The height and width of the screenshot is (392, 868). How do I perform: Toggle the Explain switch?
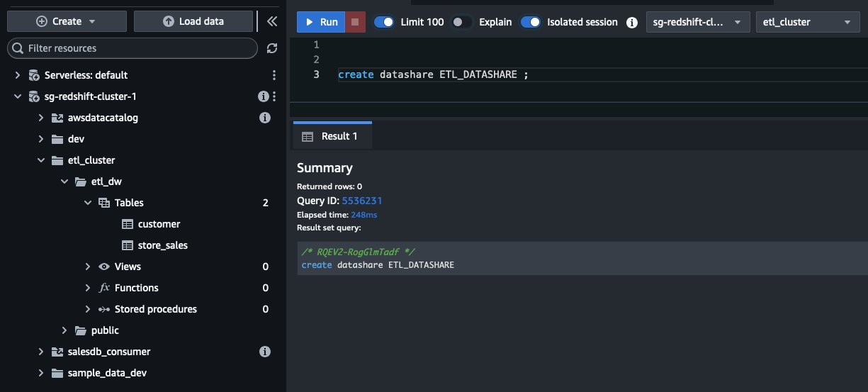click(x=462, y=22)
